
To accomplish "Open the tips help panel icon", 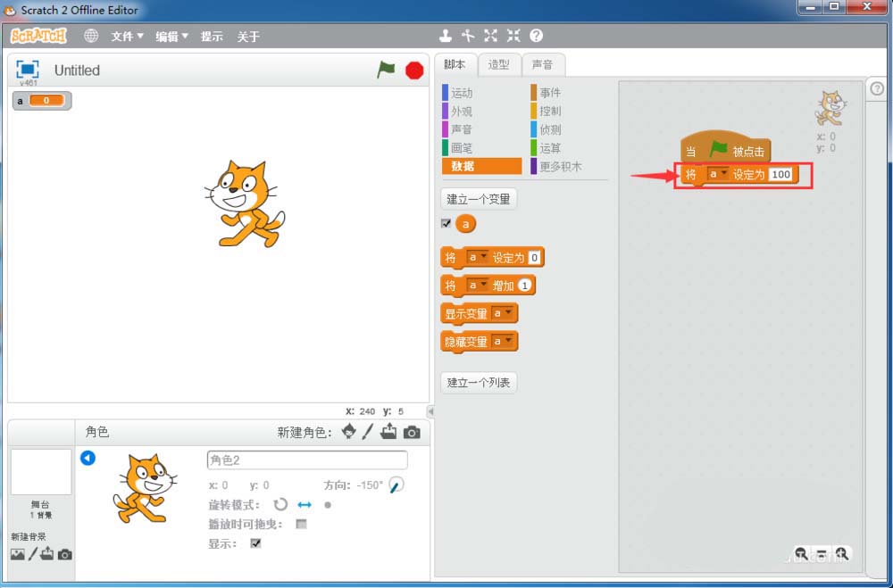I will (877, 89).
